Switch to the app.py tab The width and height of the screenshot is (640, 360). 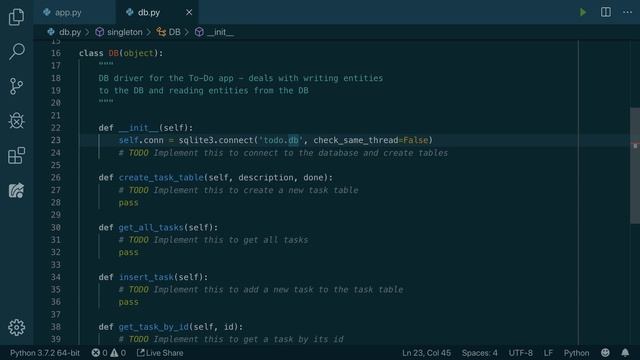(x=75, y=12)
